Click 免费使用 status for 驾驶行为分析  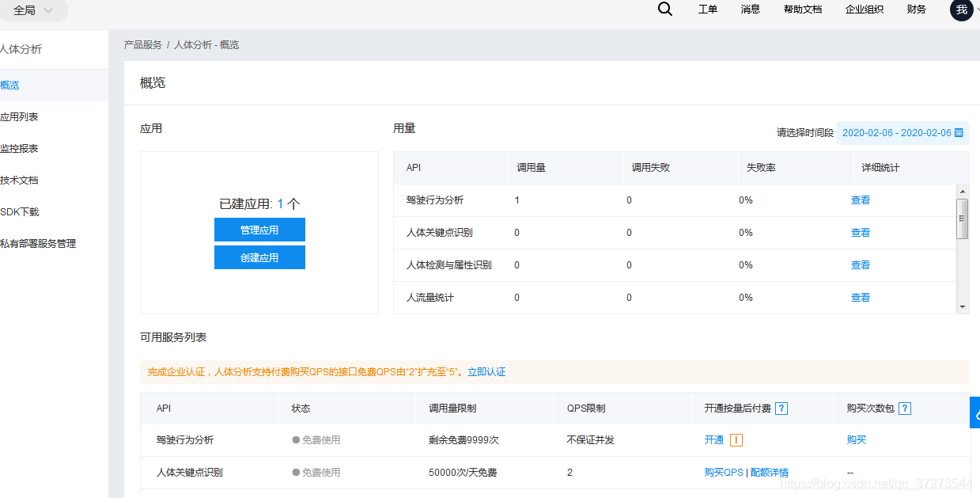316,440
